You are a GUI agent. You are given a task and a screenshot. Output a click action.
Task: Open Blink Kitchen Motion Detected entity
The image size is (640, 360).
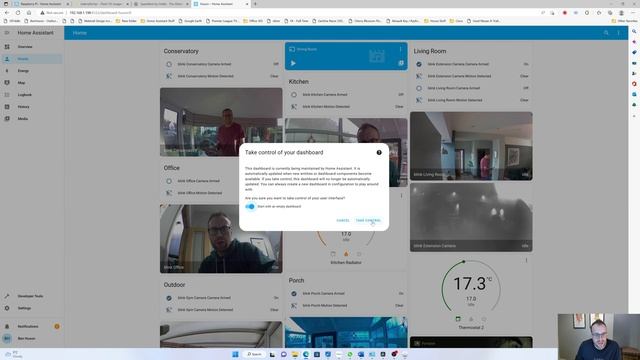(346, 107)
